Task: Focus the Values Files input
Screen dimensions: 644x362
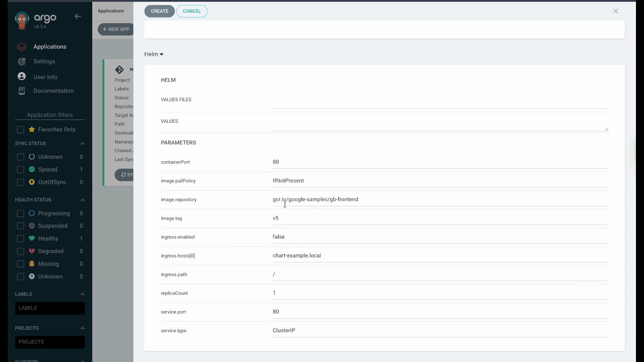Action: click(440, 103)
